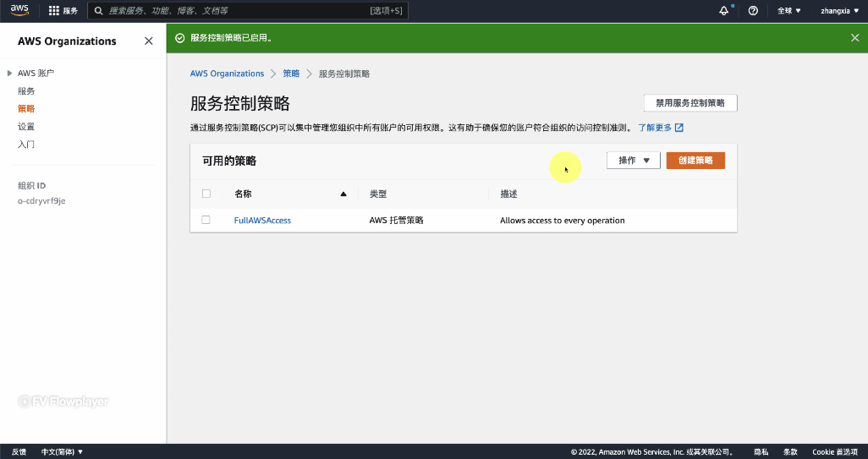The width and height of the screenshot is (868, 459).
Task: Click the 了解更多 link
Action: click(x=655, y=128)
